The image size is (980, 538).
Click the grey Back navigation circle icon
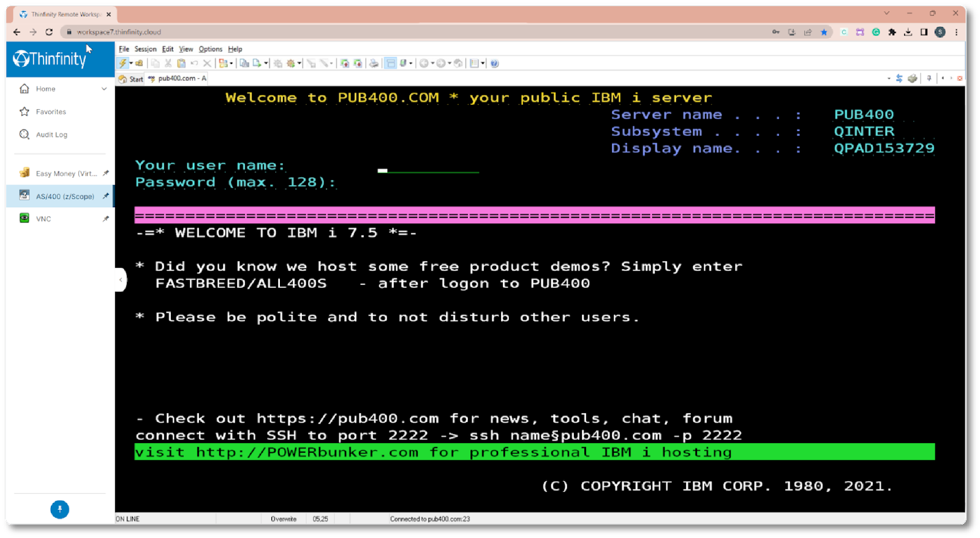(424, 63)
